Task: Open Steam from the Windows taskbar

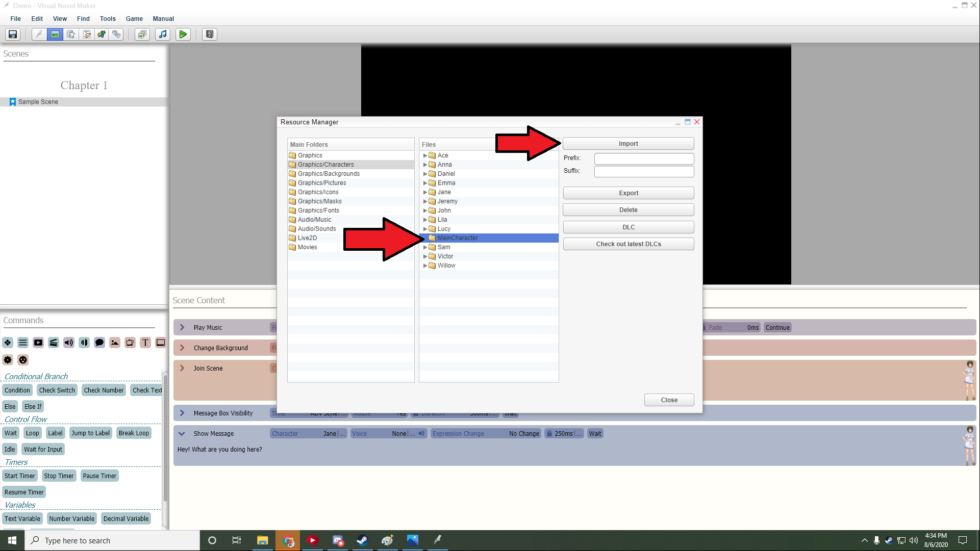Action: click(362, 540)
